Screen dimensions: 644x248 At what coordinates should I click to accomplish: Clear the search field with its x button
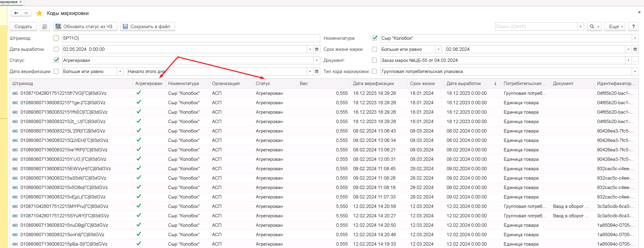pos(580,26)
